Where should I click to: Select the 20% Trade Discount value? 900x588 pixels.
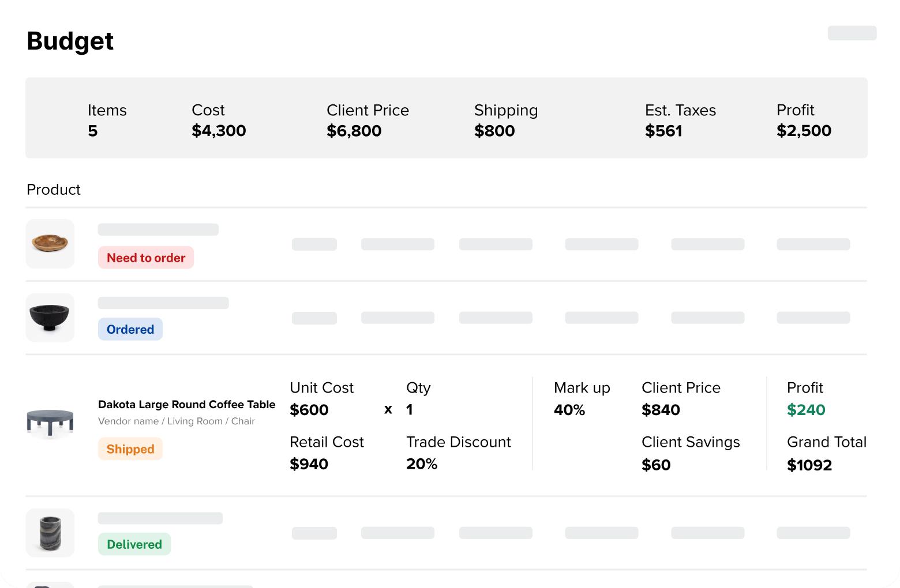point(422,464)
